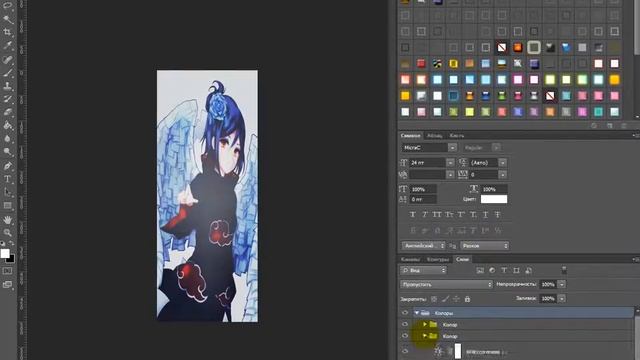Viewport: 640px width, 360px height.
Task: Select the Pen tool
Action: point(7,166)
